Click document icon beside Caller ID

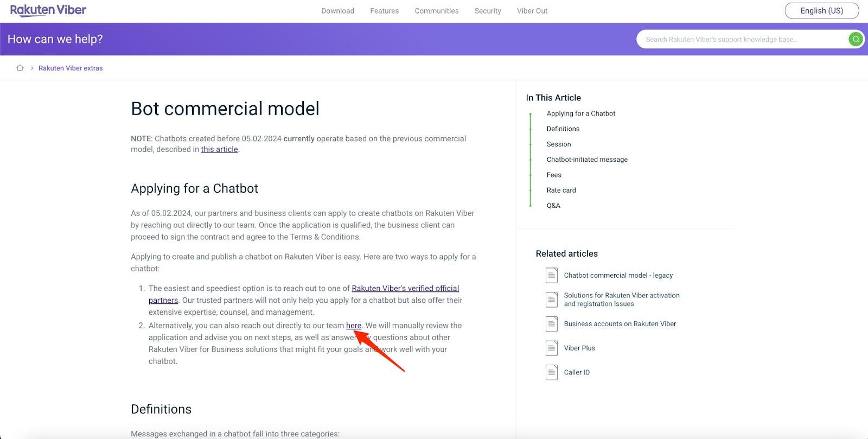tap(551, 372)
